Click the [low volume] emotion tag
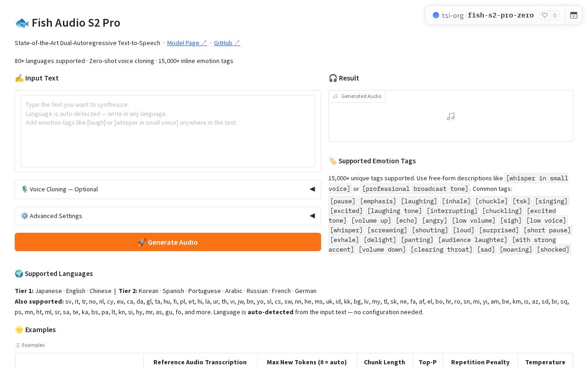This screenshot has width=588, height=368. point(474,220)
